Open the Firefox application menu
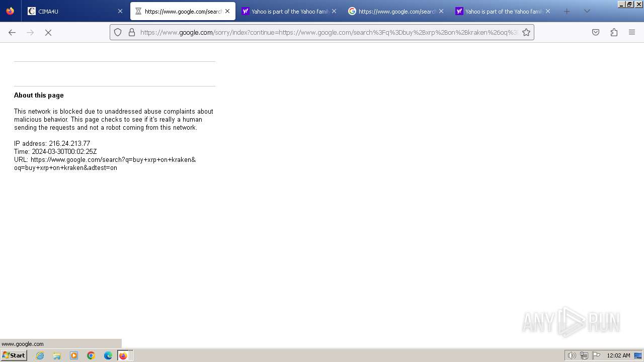 coord(632,32)
